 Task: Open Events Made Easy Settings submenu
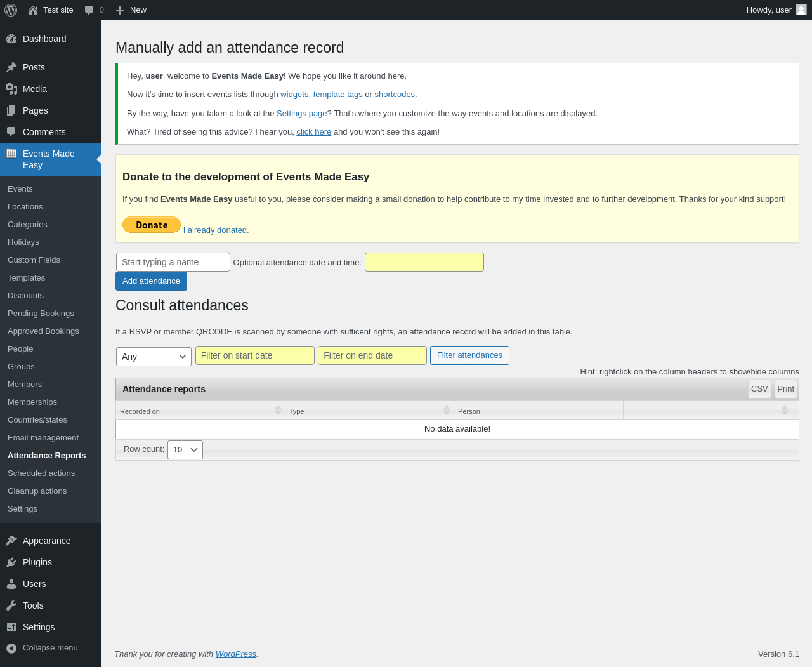pyautogui.click(x=22, y=509)
